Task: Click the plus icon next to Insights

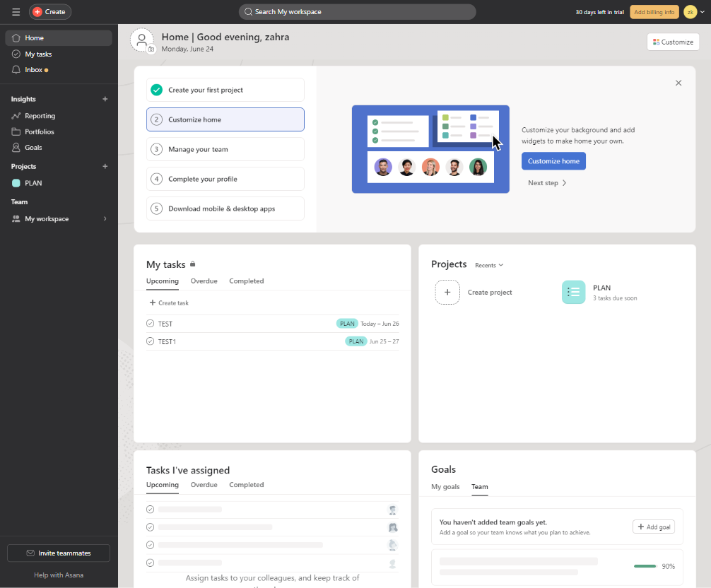Action: (105, 100)
